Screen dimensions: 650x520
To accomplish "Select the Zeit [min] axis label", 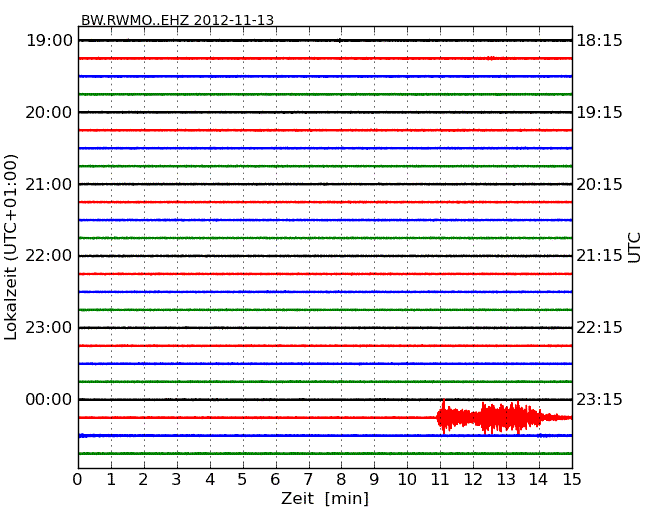I will click(325, 498).
